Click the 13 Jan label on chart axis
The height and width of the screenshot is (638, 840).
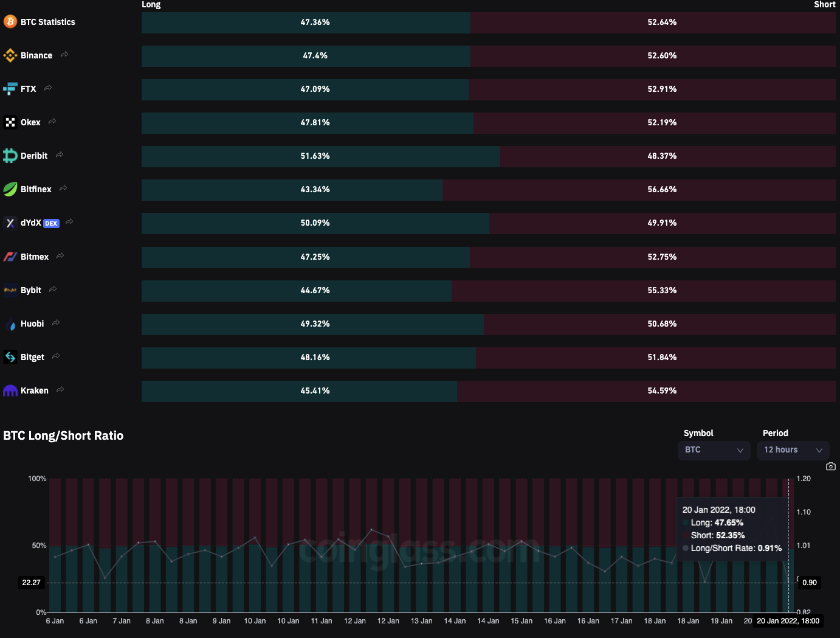click(x=421, y=621)
